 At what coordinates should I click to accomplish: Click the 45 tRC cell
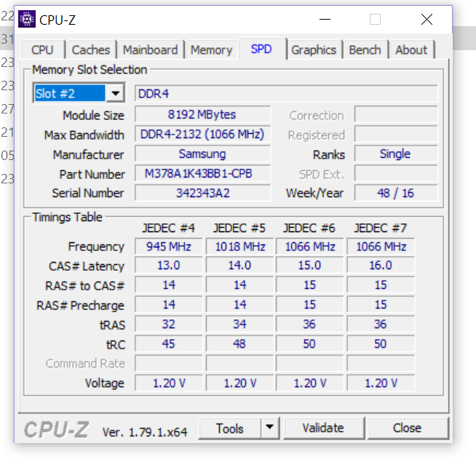tap(169, 344)
